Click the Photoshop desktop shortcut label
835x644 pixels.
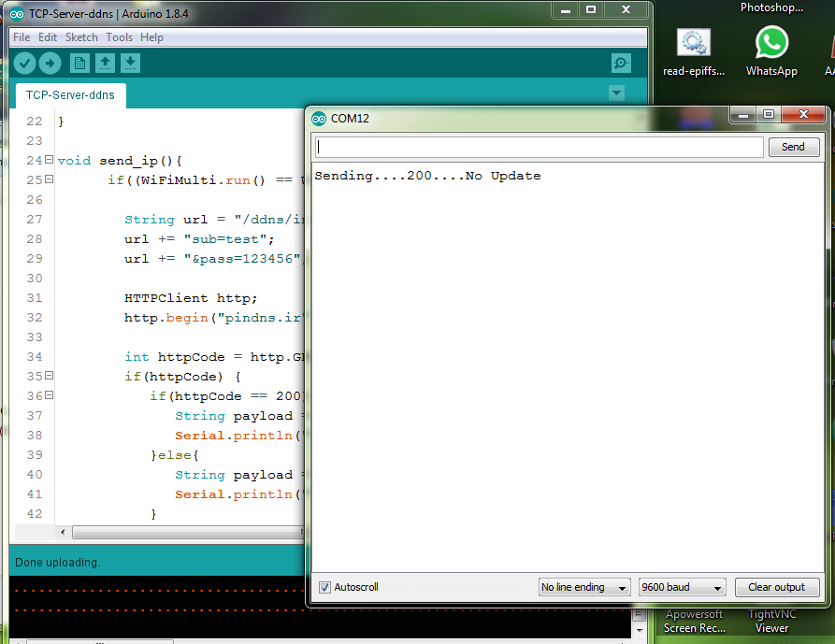[771, 7]
